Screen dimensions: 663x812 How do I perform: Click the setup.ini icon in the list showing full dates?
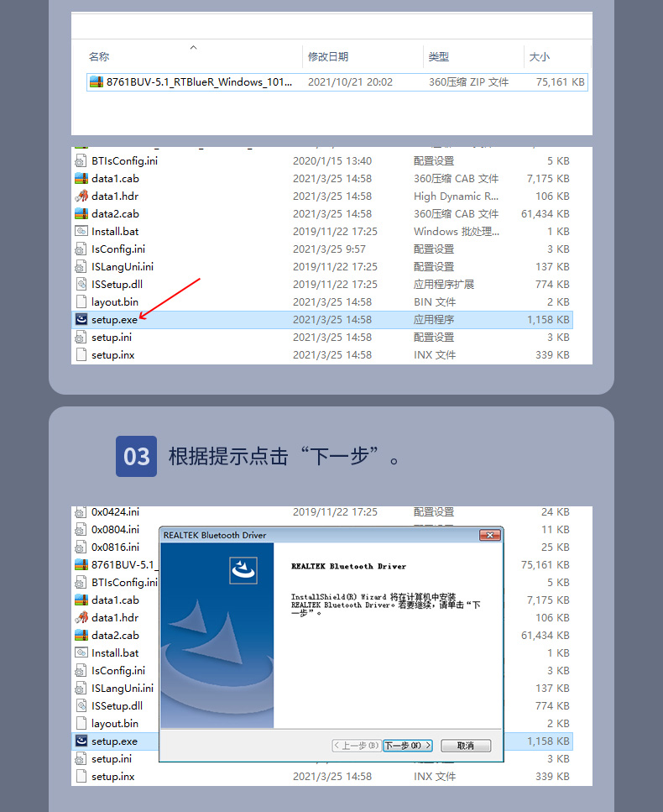tap(81, 337)
